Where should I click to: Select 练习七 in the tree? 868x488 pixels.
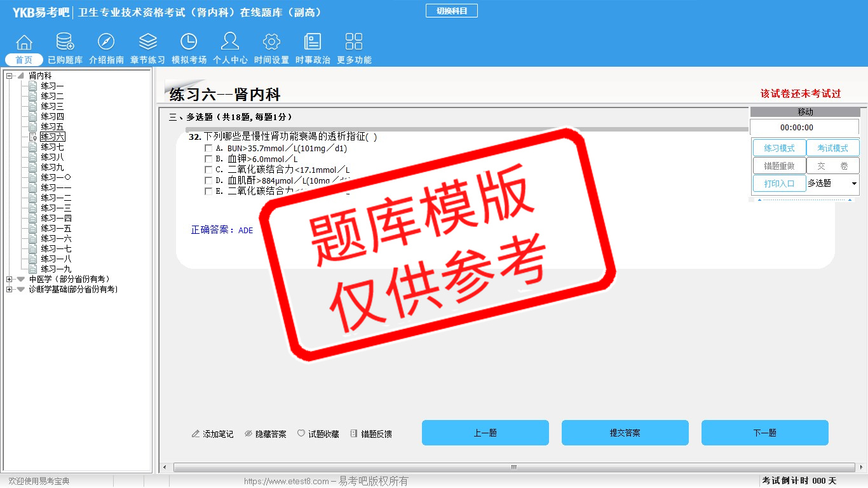(52, 147)
